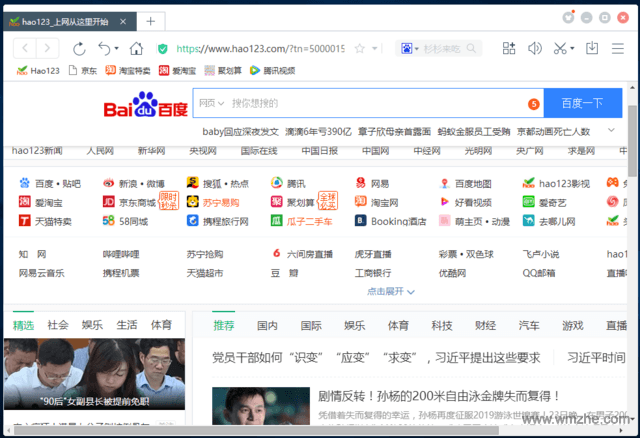Click the scissors screenshot tool icon

(x=560, y=48)
